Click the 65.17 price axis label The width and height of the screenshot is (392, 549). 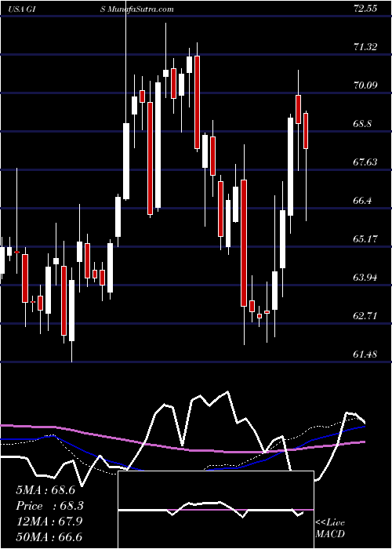pyautogui.click(x=365, y=239)
